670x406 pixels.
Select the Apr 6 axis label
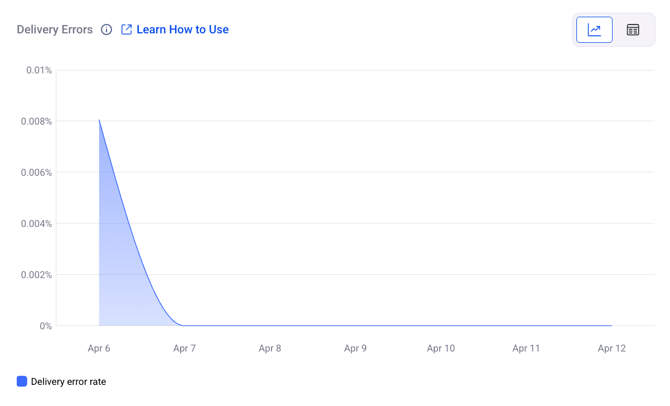point(99,348)
